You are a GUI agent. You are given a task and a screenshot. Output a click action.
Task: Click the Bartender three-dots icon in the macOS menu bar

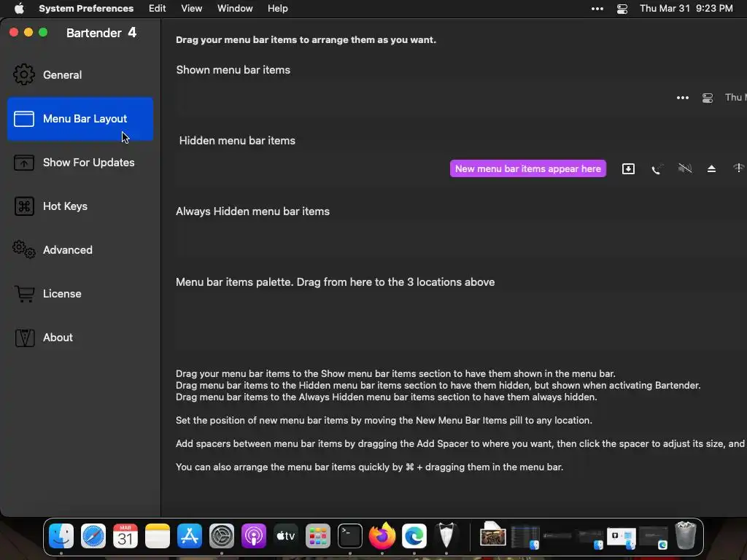tap(597, 9)
